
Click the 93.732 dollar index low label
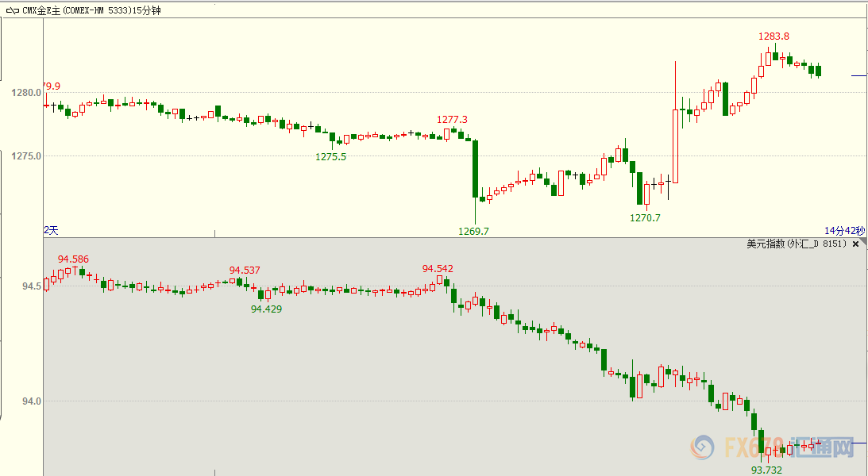[x=766, y=470]
